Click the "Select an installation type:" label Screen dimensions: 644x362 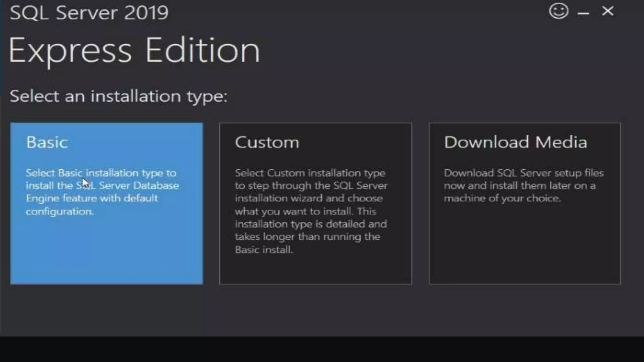click(x=118, y=96)
